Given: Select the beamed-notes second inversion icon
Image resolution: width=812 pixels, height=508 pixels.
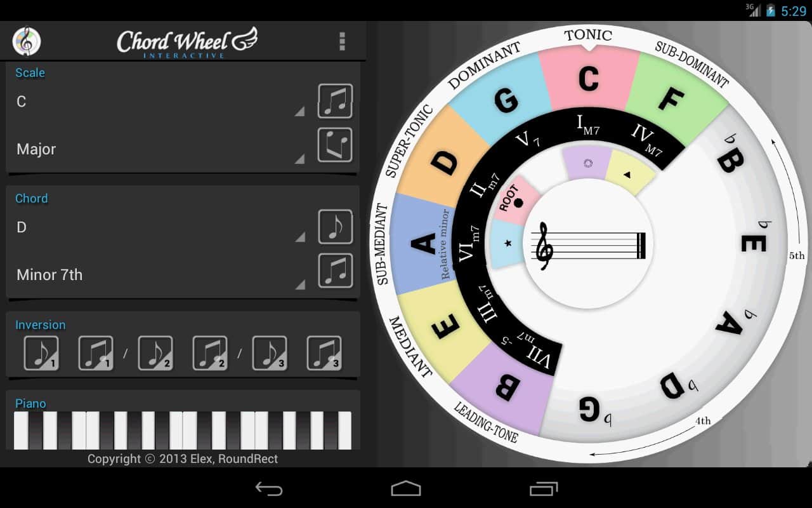Looking at the screenshot, I should [210, 353].
